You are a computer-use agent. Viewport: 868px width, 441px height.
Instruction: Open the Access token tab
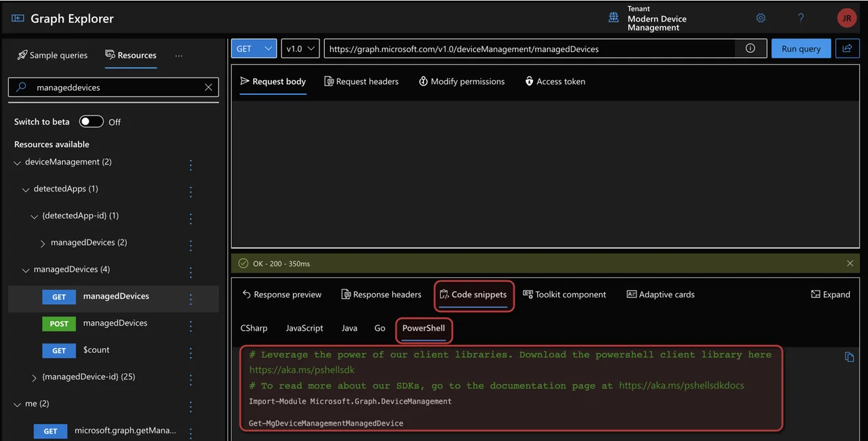555,81
